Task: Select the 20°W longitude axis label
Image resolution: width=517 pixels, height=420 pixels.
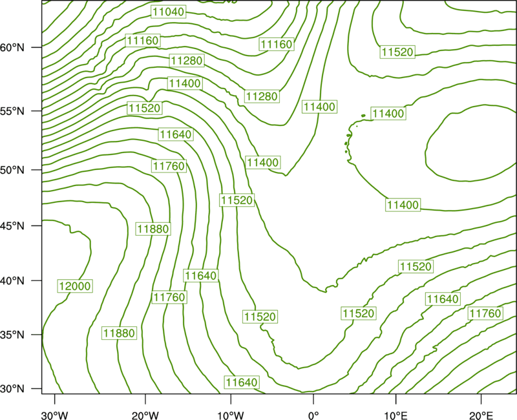Action: click(145, 415)
